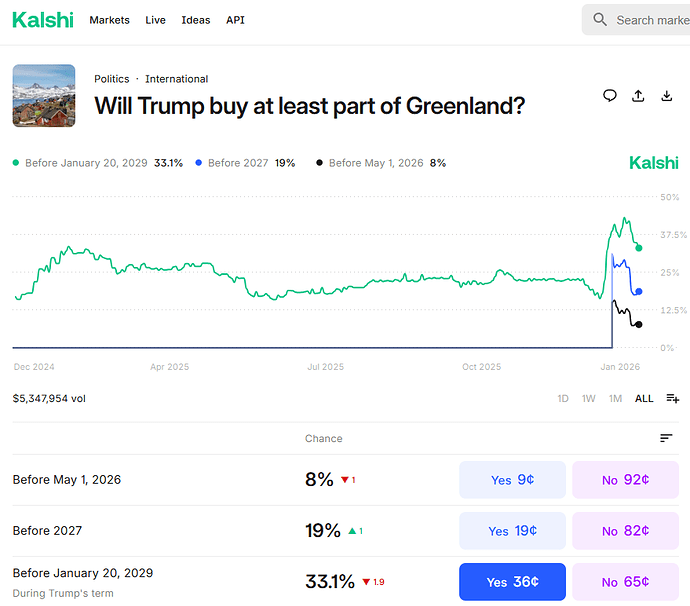Select the 1W time range
The image size is (690, 606).
coord(589,398)
